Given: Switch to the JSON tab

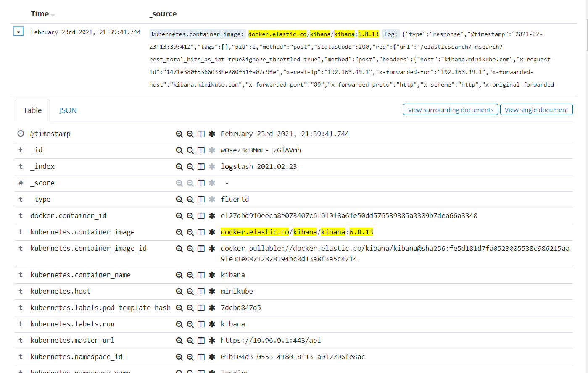Looking at the screenshot, I should (68, 110).
